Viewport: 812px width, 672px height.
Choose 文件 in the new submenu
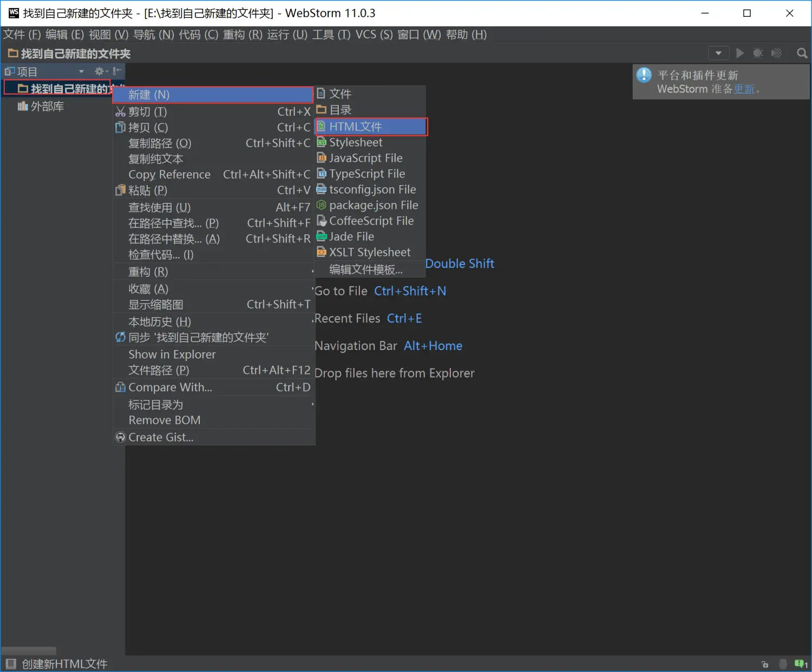click(370, 94)
